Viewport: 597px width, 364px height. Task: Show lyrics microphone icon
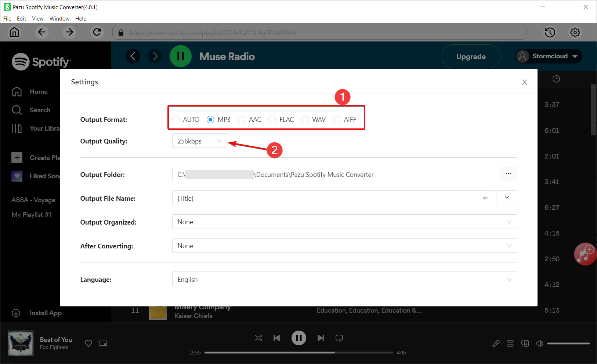click(x=496, y=343)
